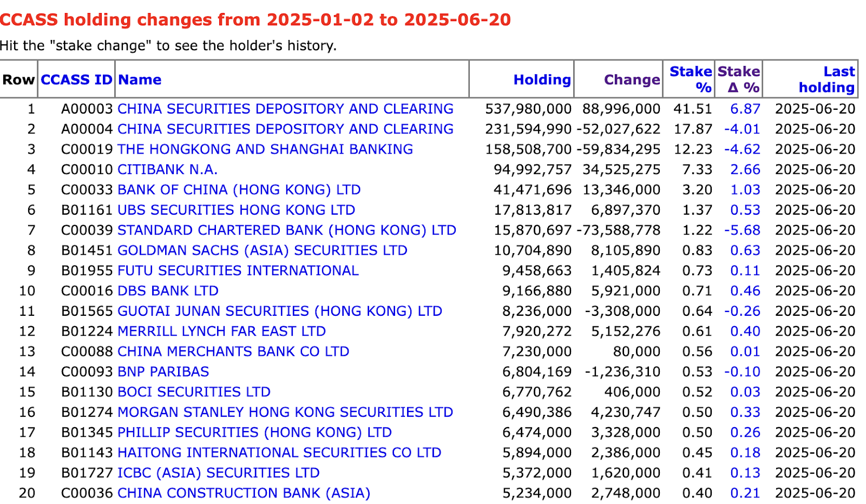Open Guotai Junan Securities (Hong Kong) Ltd link
Viewport: 866px width, 504px height.
(280, 311)
